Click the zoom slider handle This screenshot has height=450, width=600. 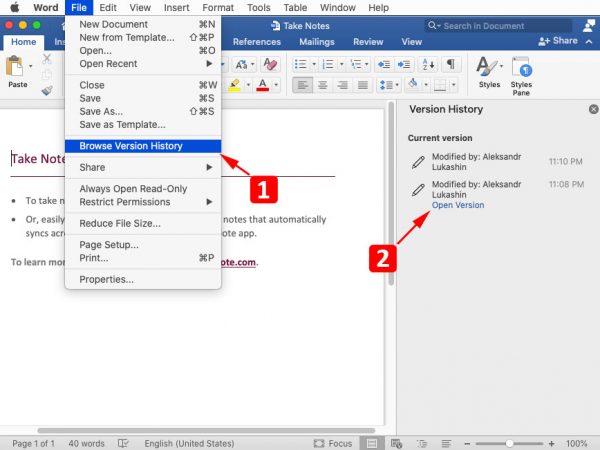point(509,443)
